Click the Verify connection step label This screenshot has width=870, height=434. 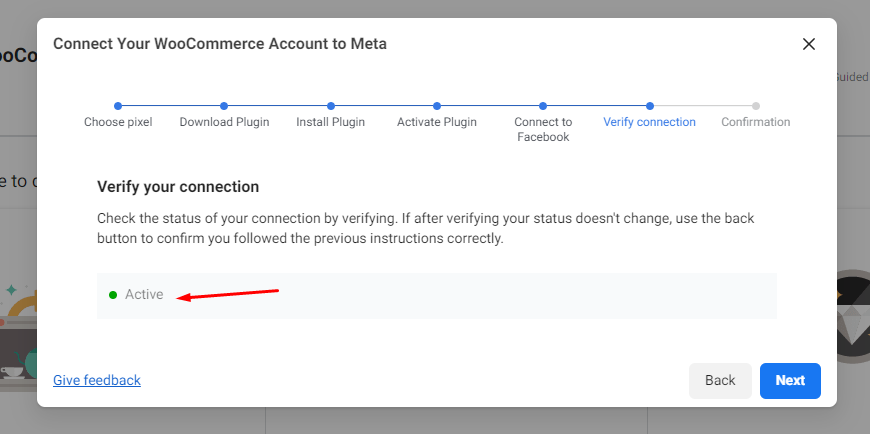650,122
